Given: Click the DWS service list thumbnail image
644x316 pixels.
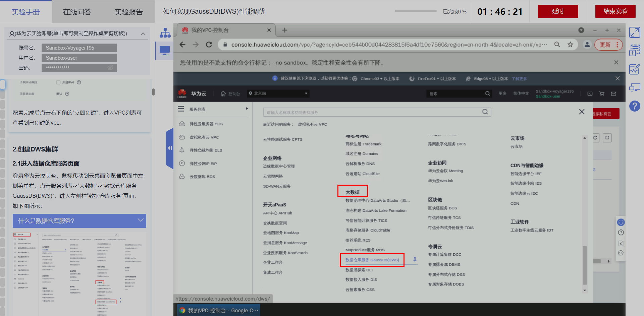Looking at the screenshot, I should coord(79,273).
